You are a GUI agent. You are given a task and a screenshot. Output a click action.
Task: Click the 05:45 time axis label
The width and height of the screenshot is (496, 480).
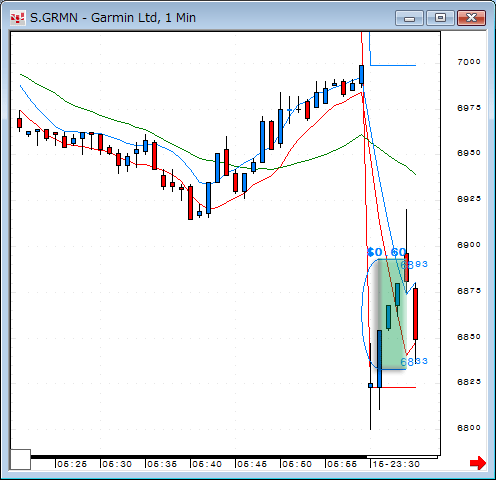(x=252, y=464)
